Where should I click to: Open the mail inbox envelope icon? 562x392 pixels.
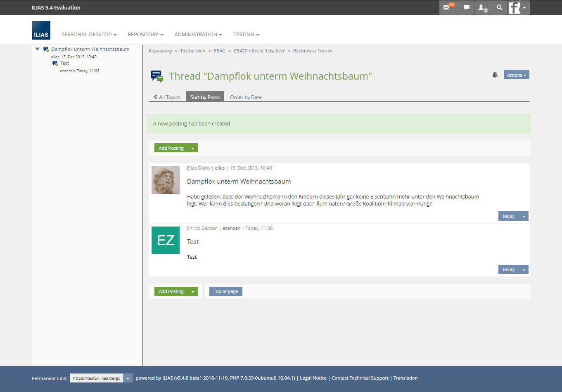pyautogui.click(x=447, y=7)
